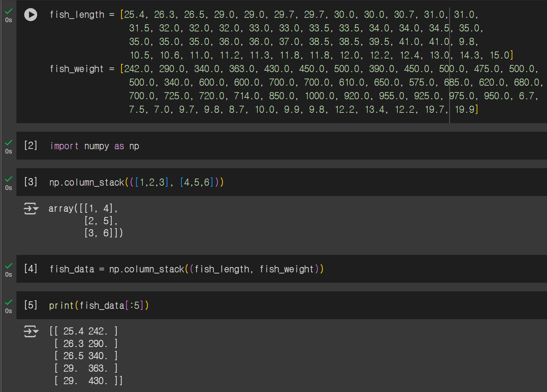
Task: Click value 25.4 in fish_length list
Action: [x=134, y=15]
